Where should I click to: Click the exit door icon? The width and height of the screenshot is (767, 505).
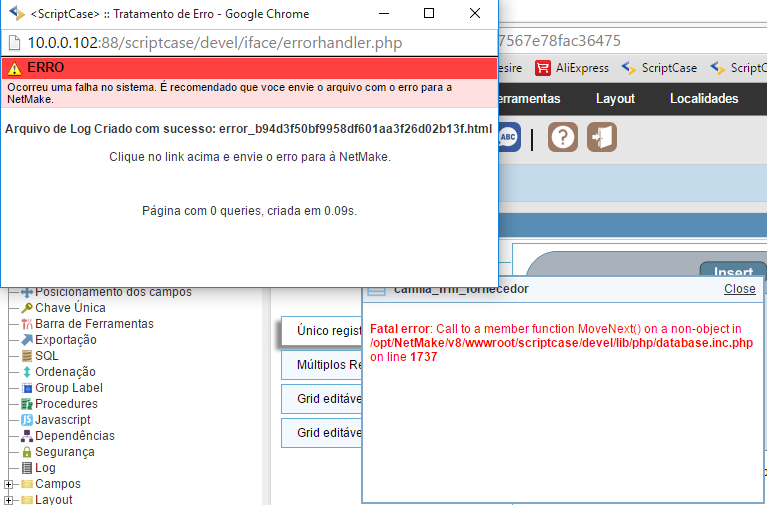602,137
